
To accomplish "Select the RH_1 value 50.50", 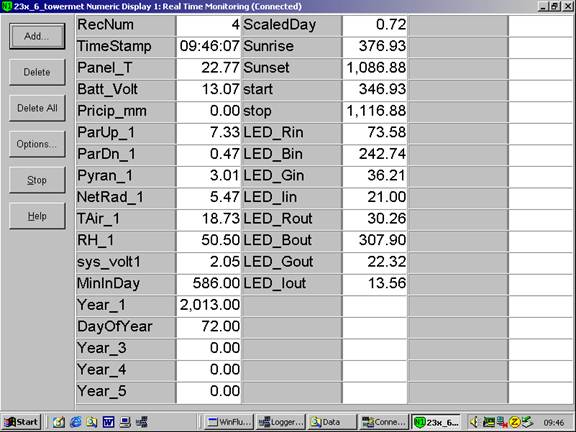I will tap(209, 241).
